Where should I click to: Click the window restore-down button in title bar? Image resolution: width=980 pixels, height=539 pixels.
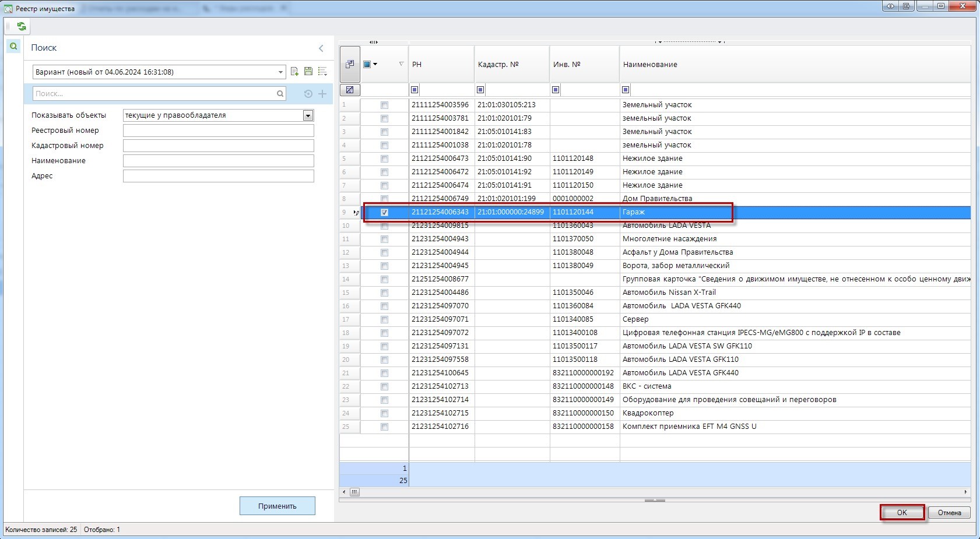(940, 6)
